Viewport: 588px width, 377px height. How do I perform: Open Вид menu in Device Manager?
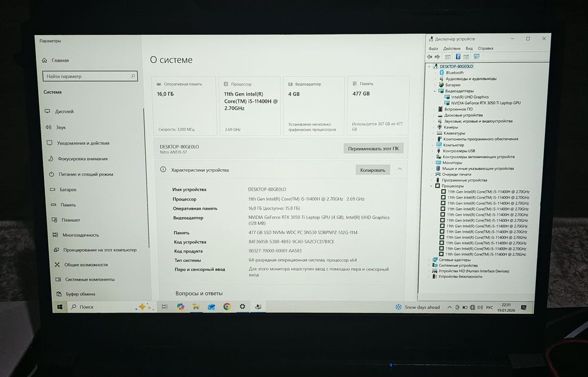click(x=469, y=48)
